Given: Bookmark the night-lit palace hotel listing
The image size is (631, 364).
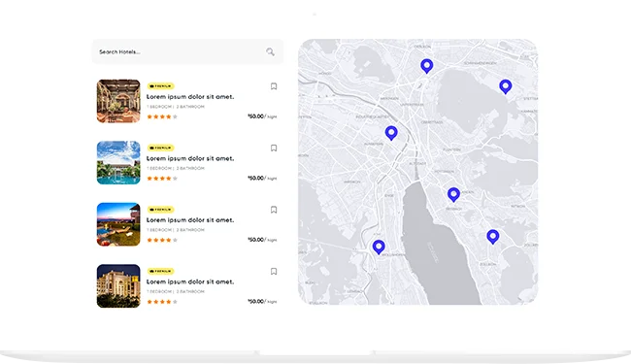Looking at the screenshot, I should point(274,271).
